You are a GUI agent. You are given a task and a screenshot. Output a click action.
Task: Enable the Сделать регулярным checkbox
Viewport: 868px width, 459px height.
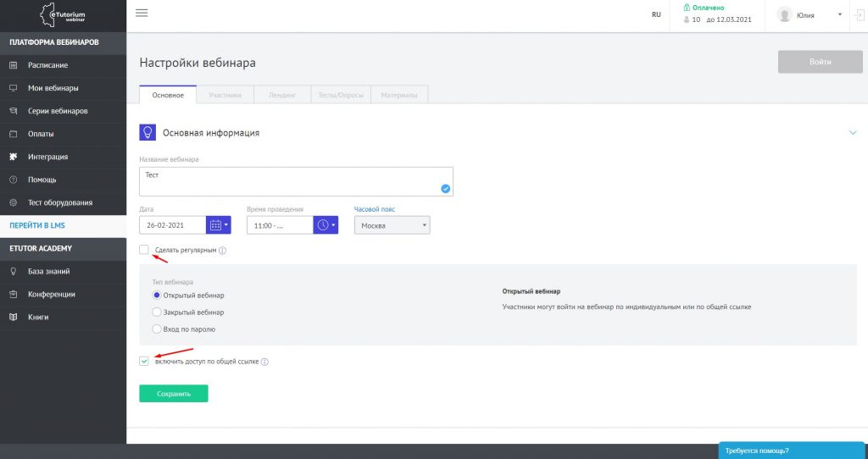click(x=145, y=250)
